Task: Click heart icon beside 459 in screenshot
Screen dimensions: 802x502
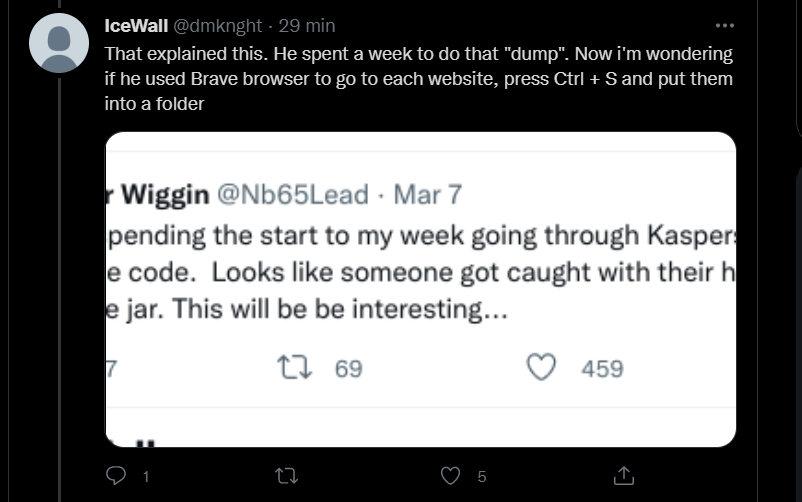Action: (x=542, y=369)
